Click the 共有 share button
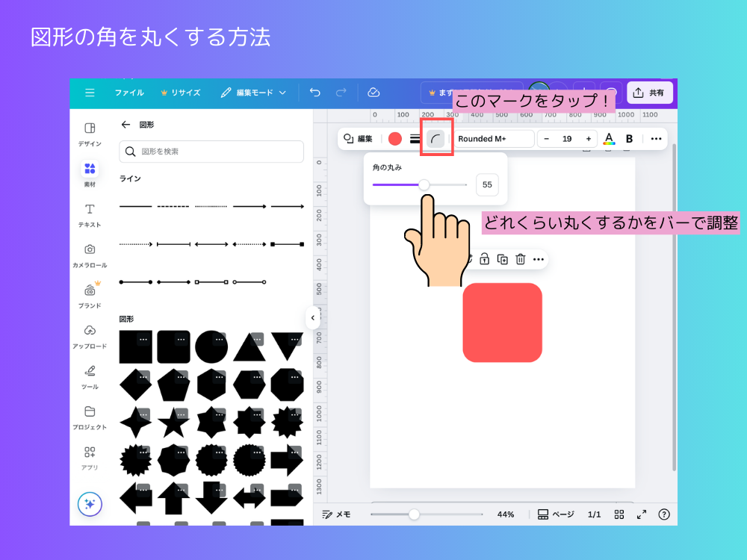 (x=651, y=92)
